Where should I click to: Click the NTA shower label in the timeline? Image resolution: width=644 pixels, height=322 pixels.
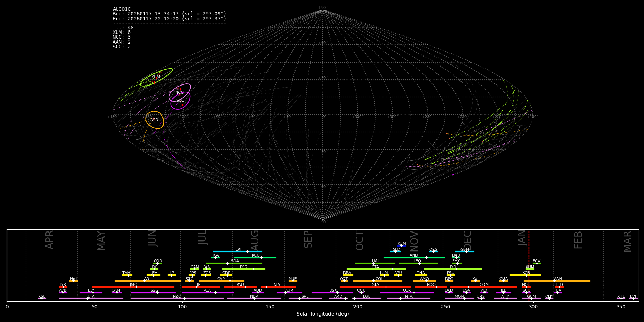pyautogui.click(x=409, y=297)
